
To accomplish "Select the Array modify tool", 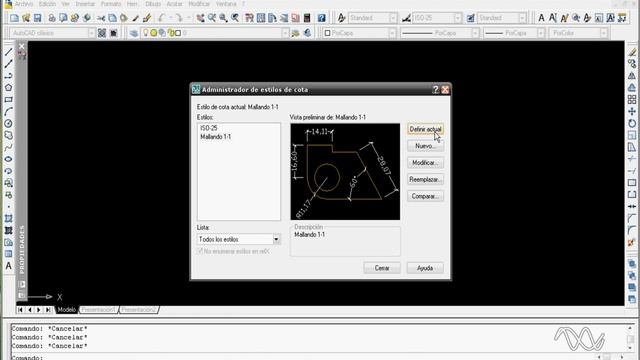I will tap(632, 99).
